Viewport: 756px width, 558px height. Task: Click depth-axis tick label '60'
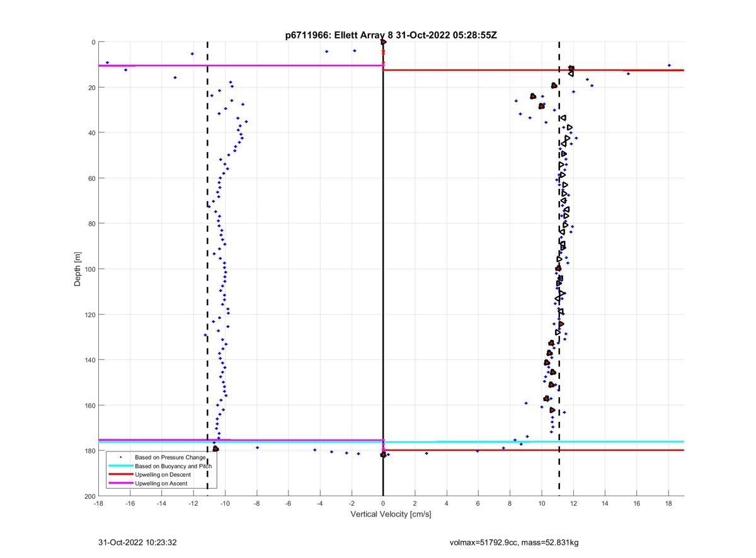91,178
